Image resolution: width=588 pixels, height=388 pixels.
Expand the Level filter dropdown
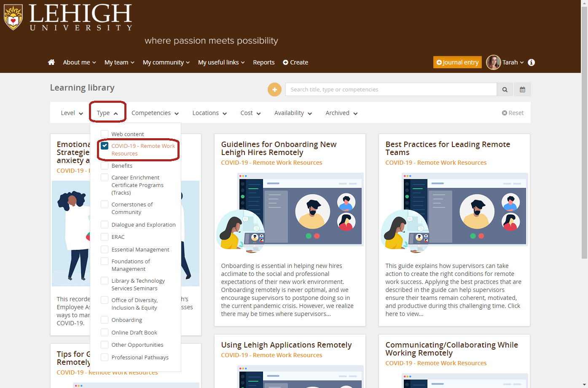click(72, 113)
